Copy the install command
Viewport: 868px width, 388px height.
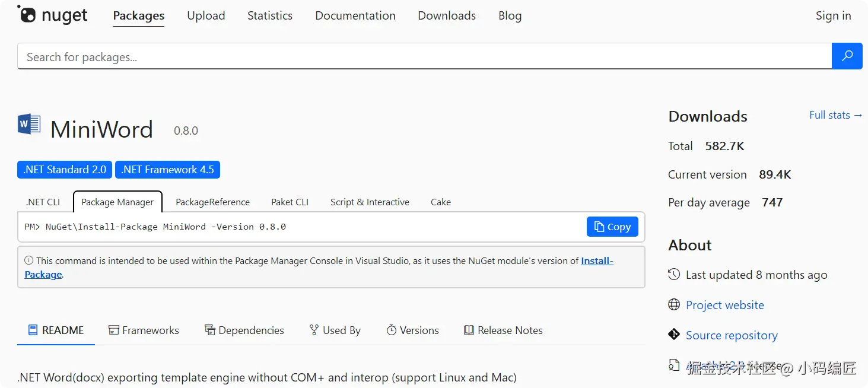[612, 227]
